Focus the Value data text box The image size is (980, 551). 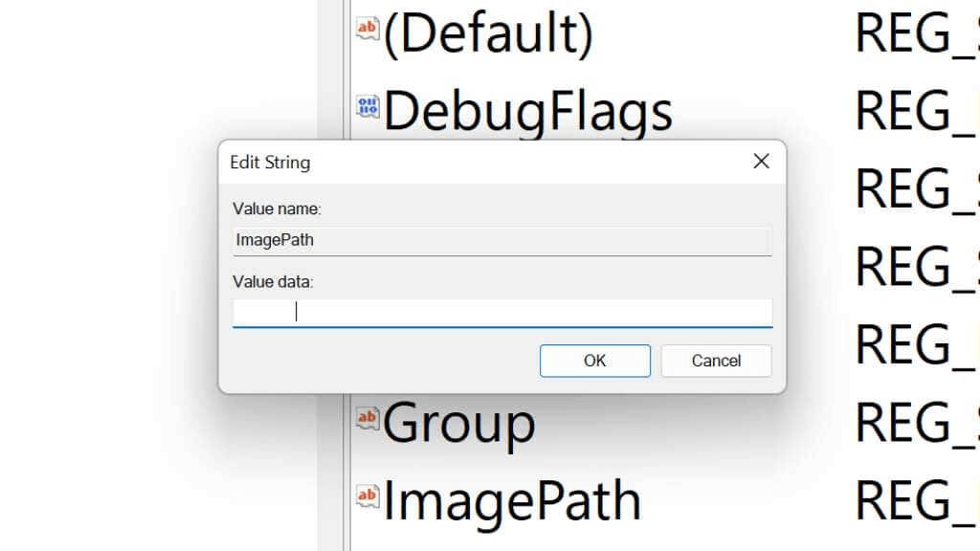pos(501,312)
